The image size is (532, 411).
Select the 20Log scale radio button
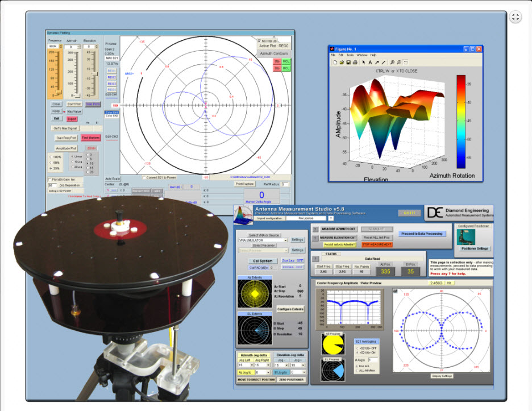click(72, 167)
